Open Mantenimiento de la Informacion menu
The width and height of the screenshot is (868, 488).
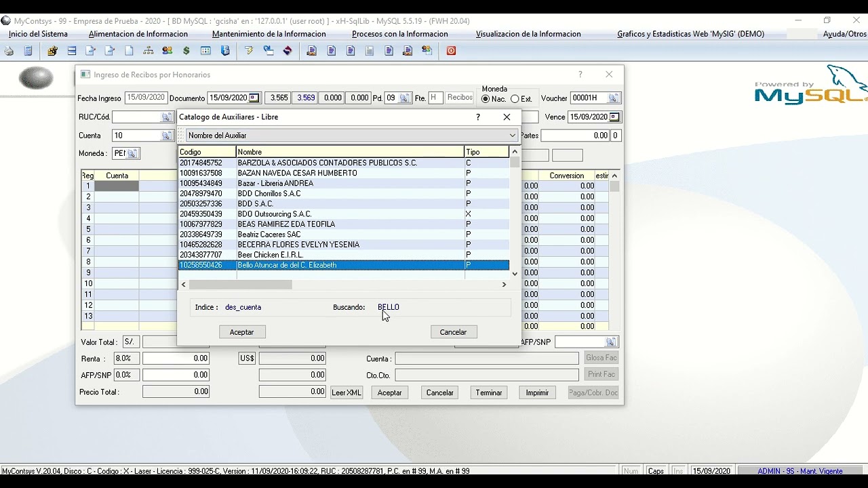(269, 34)
